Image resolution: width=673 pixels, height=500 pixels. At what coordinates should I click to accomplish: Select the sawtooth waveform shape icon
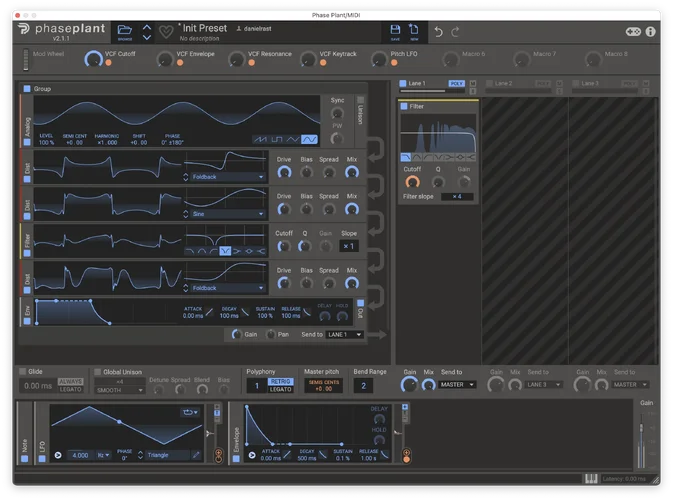coord(260,139)
